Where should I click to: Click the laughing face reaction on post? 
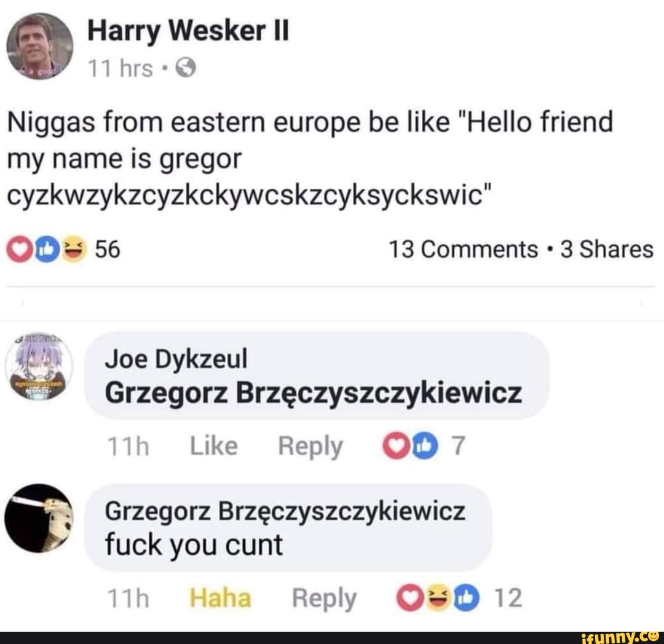[74, 250]
